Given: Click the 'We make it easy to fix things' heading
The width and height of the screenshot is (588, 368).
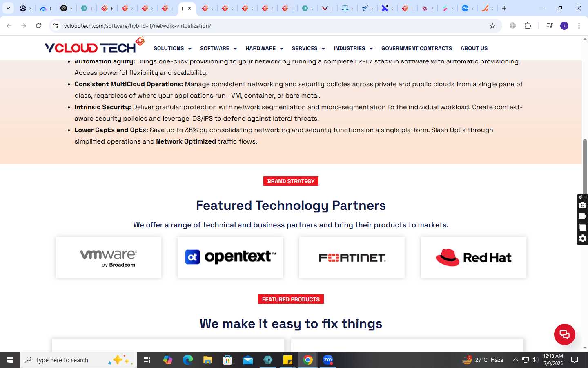Looking at the screenshot, I should (291, 323).
